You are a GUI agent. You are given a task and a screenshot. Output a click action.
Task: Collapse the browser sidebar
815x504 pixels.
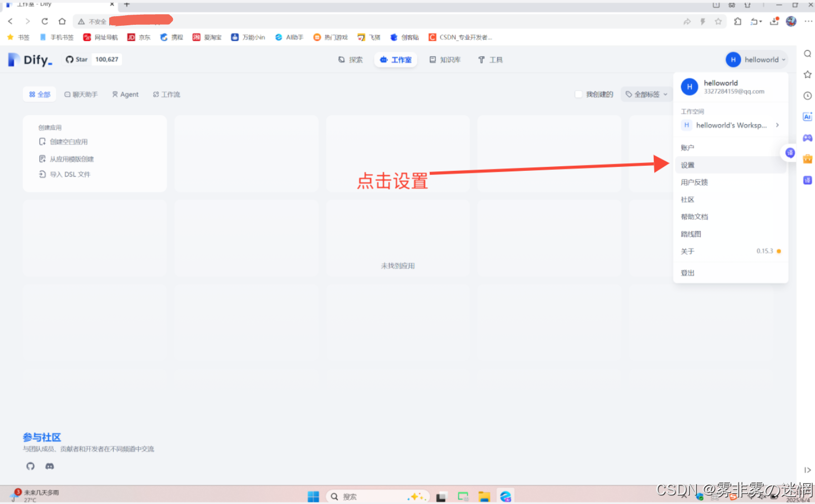tap(807, 470)
